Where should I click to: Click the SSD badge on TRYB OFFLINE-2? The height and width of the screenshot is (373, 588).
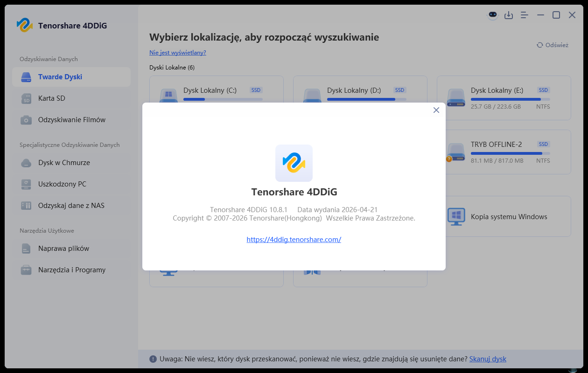click(543, 144)
